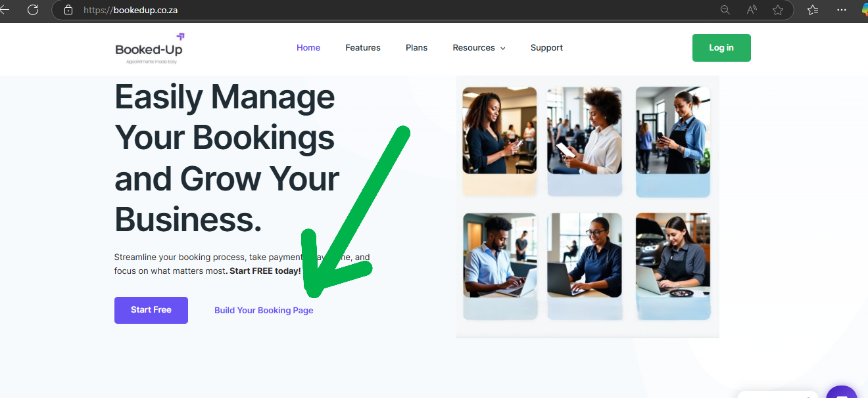
Task: Click the car mechanic woman photo
Action: (x=673, y=255)
